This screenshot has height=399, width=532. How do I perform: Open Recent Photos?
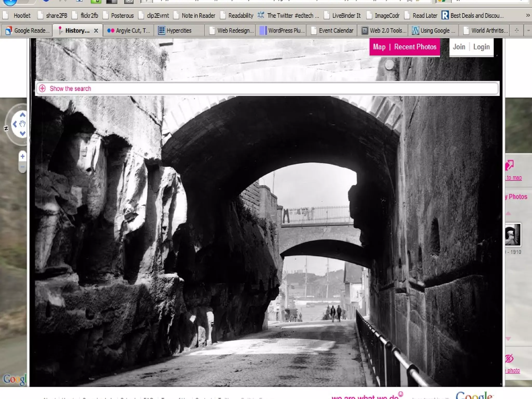point(415,47)
